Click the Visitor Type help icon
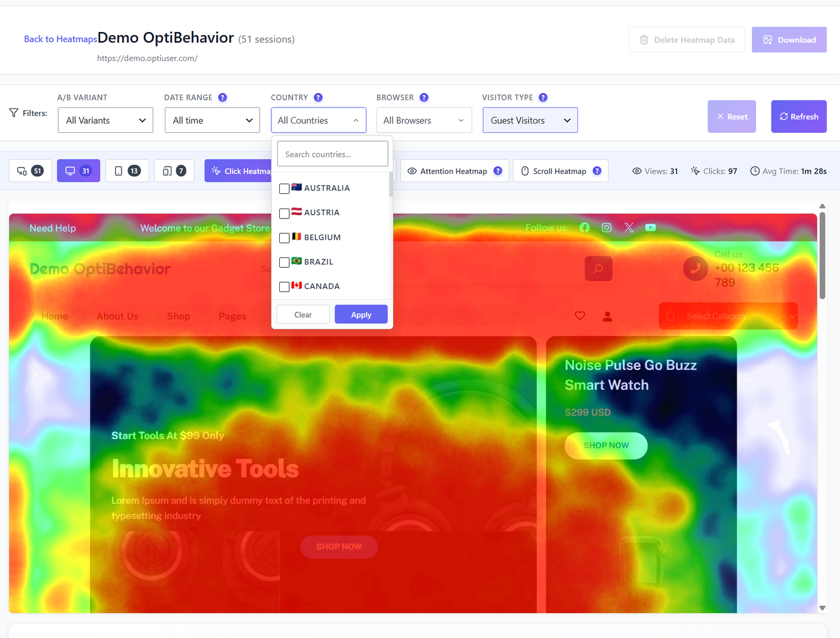The height and width of the screenshot is (638, 840). click(x=543, y=98)
